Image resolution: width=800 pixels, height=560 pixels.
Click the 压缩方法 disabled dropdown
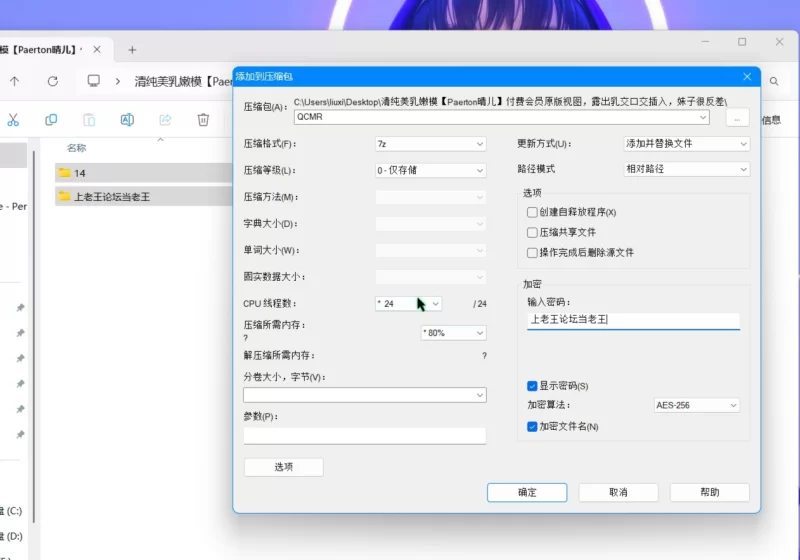(431, 197)
